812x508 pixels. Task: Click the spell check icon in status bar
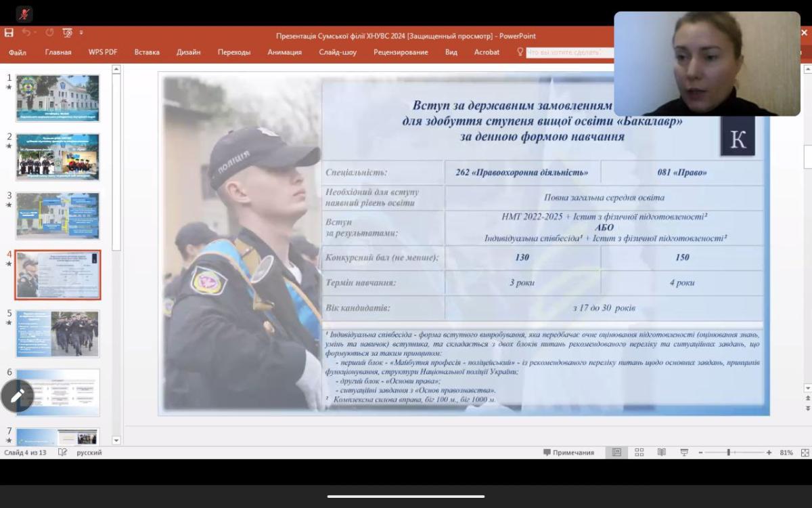pos(62,452)
